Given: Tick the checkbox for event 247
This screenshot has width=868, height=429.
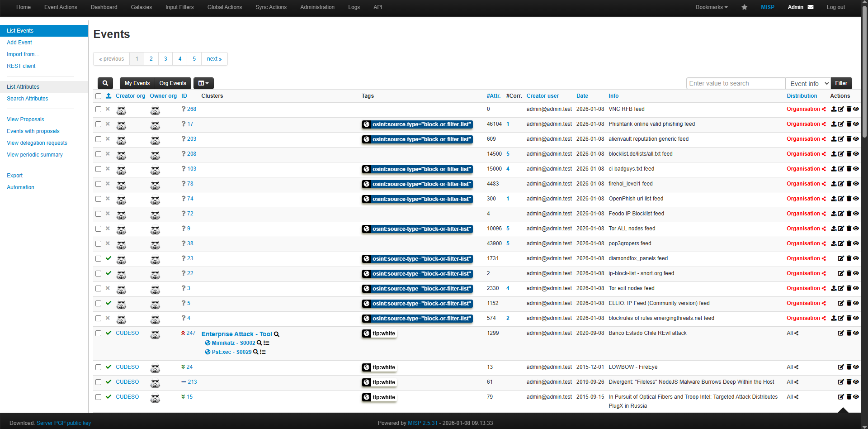Looking at the screenshot, I should 98,333.
